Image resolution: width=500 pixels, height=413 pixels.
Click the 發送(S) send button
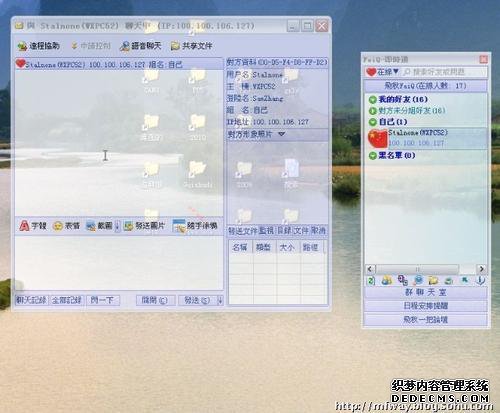[197, 300]
